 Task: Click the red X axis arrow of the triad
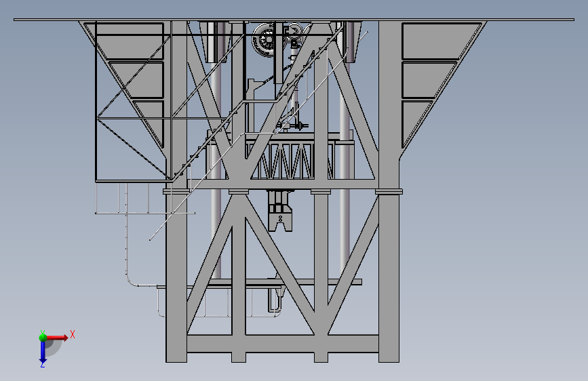coord(57,338)
